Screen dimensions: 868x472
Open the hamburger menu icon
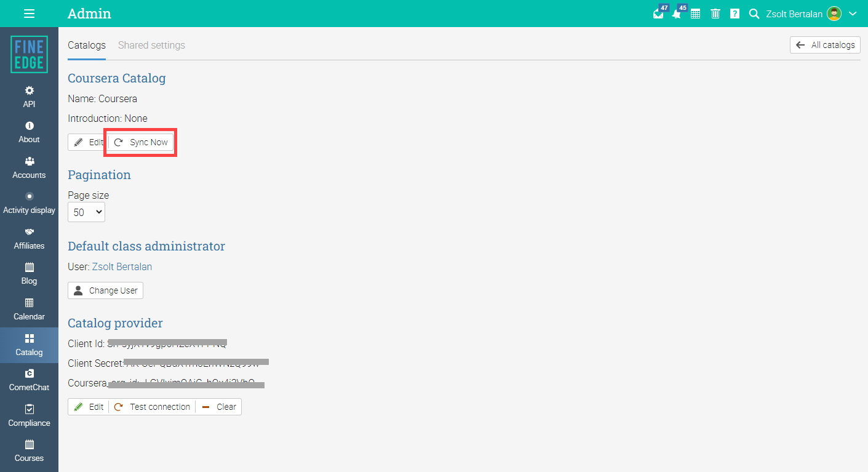29,14
